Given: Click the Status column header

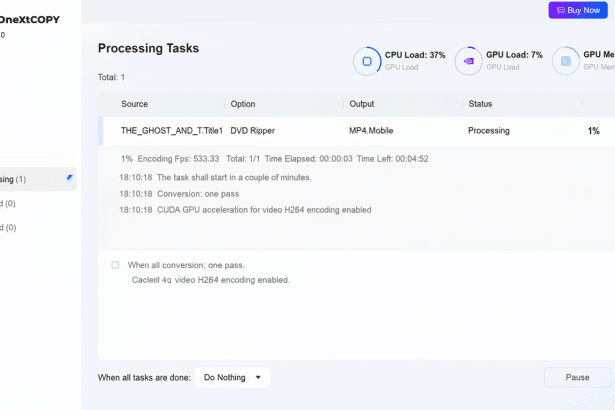Looking at the screenshot, I should pos(480,104).
